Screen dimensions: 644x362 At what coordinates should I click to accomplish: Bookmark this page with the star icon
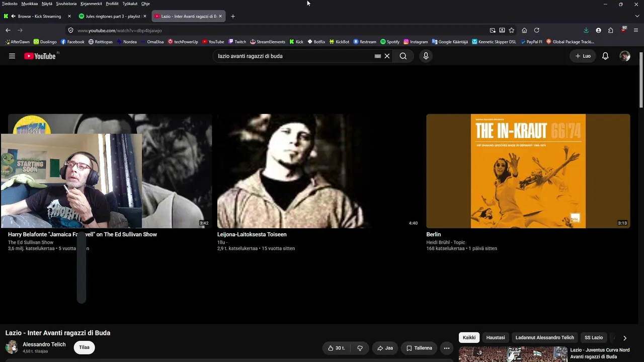coord(512,30)
